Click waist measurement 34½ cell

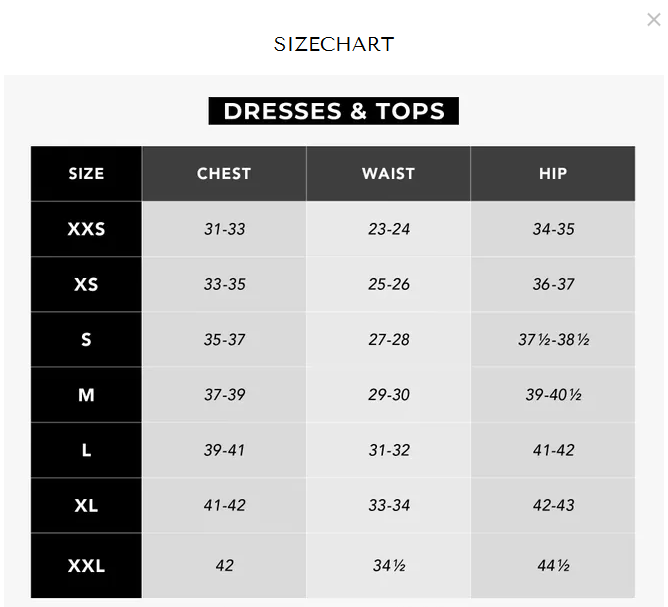click(389, 566)
